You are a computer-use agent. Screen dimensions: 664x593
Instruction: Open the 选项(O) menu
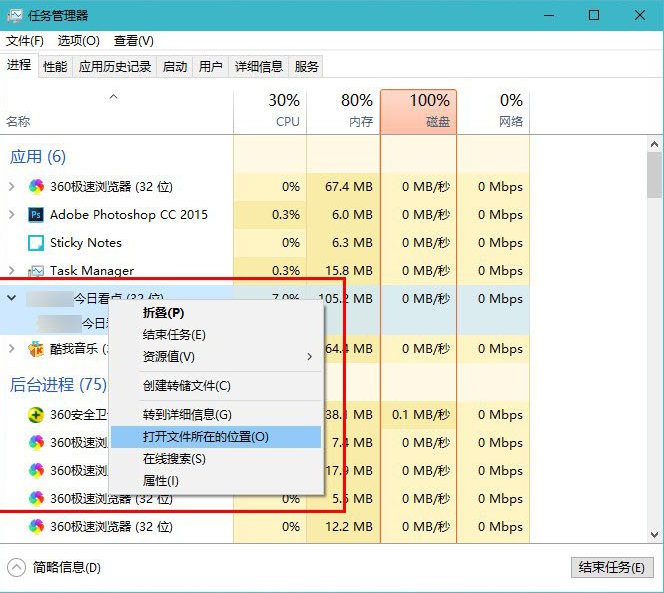point(79,41)
